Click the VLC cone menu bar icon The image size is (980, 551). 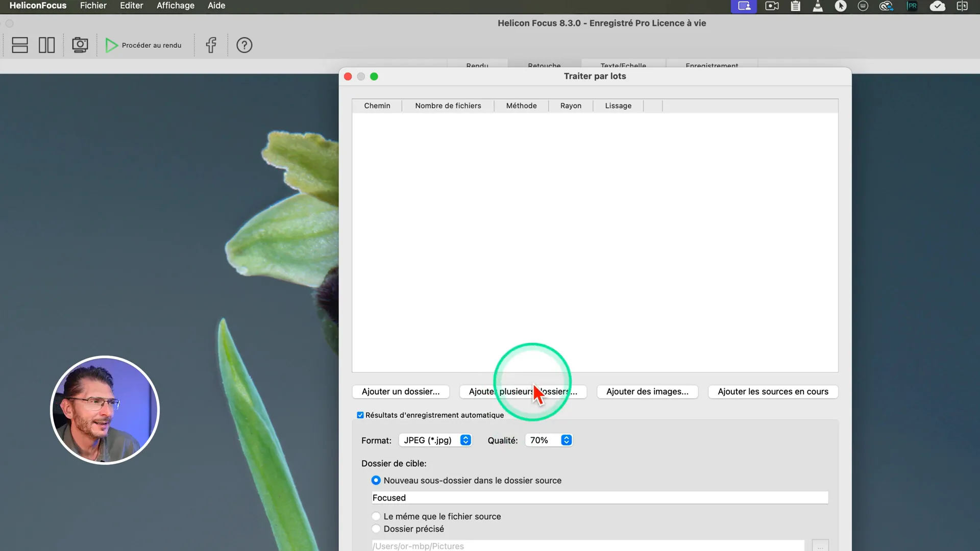point(818,6)
